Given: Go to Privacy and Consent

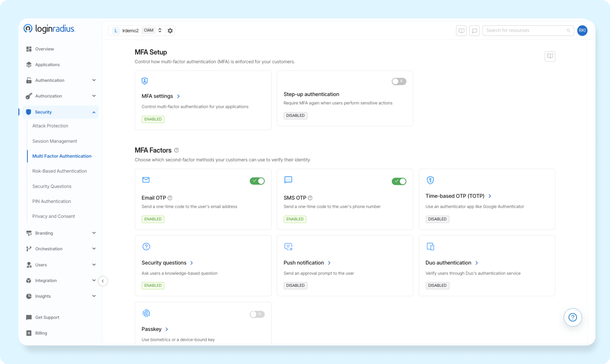Looking at the screenshot, I should click(54, 216).
